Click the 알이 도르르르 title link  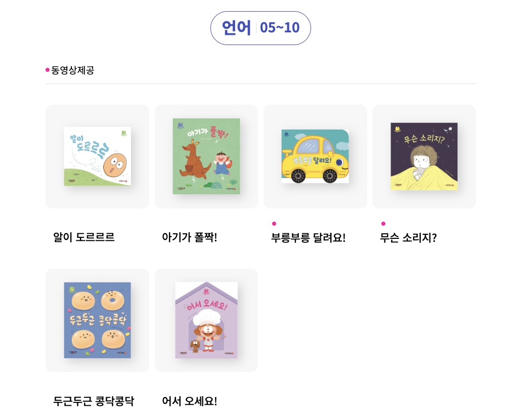(84, 237)
